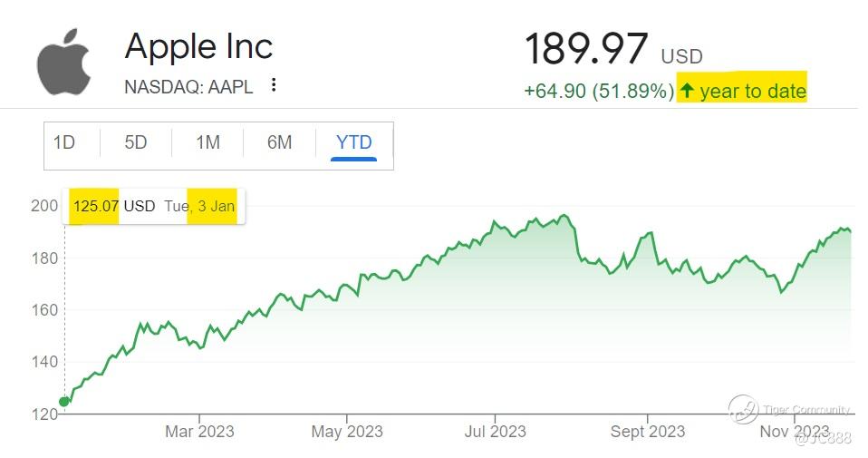This screenshot has height=458, width=868.
Task: Click the 'year to date' highlighted text
Action: click(752, 91)
